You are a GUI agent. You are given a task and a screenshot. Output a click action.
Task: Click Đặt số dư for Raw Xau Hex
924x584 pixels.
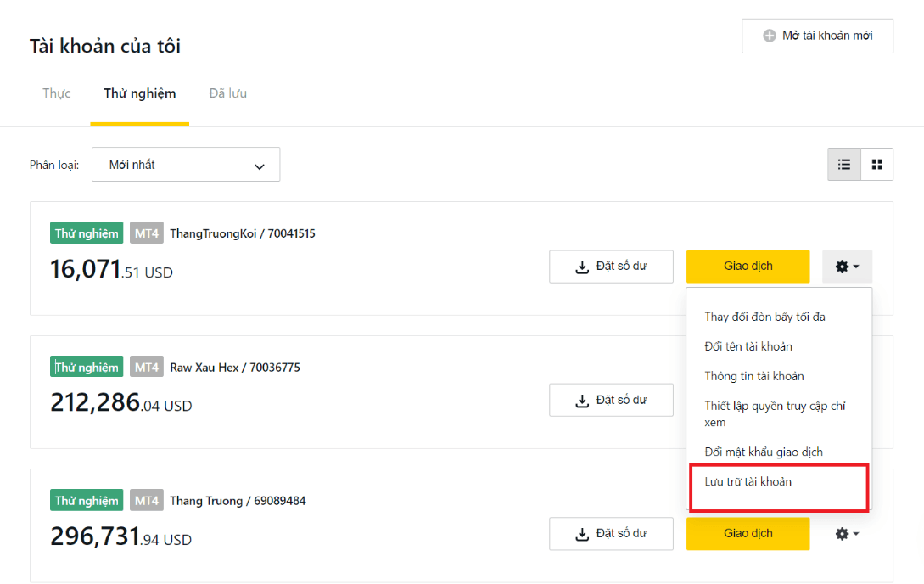[611, 400]
